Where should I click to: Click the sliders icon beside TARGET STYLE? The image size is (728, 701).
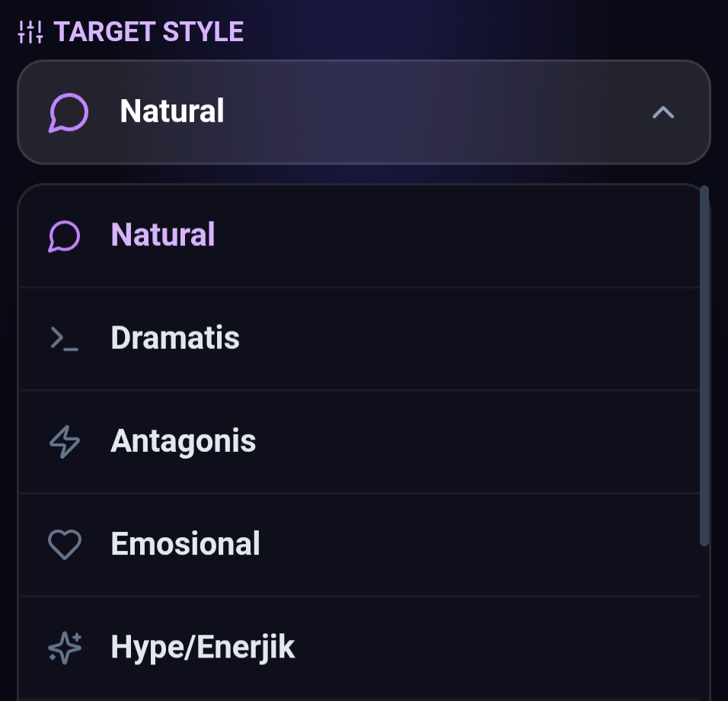30,32
